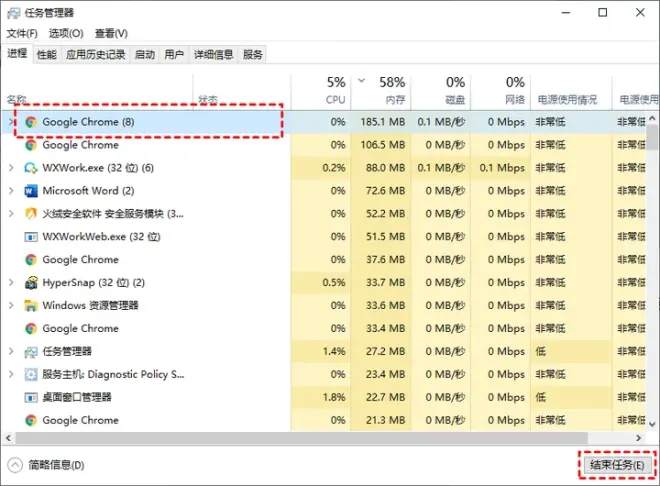Viewport: 660px width, 486px height.
Task: Click the 结束任务(E) button
Action: coord(617,465)
